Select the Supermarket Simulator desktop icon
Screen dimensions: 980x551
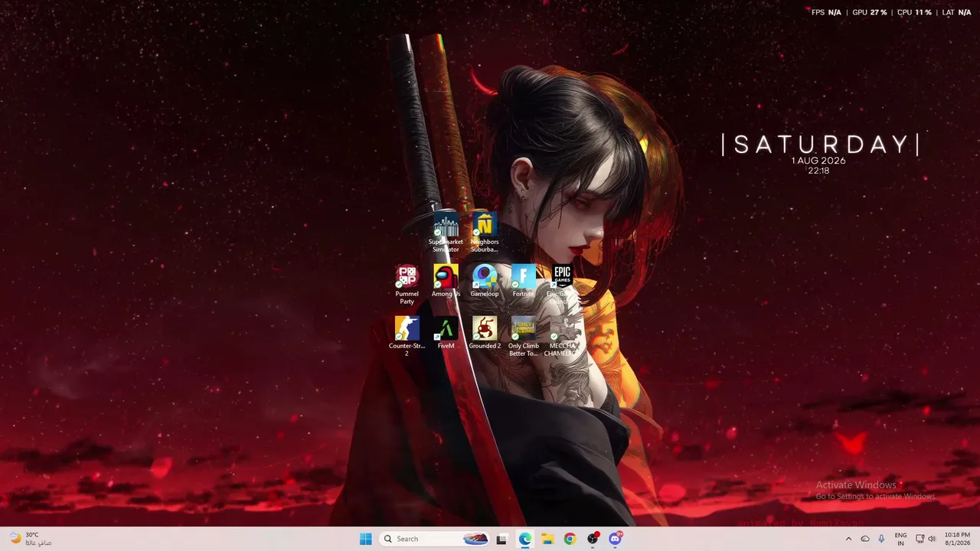click(x=446, y=233)
